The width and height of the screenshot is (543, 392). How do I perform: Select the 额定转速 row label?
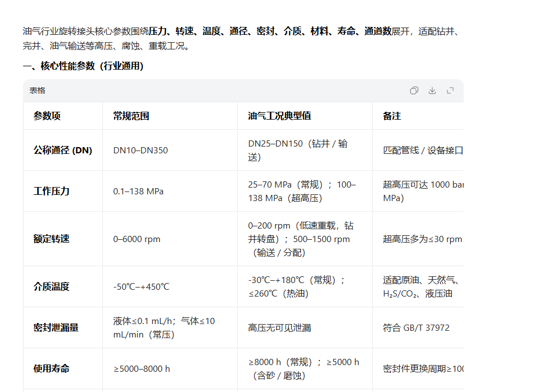tap(52, 239)
